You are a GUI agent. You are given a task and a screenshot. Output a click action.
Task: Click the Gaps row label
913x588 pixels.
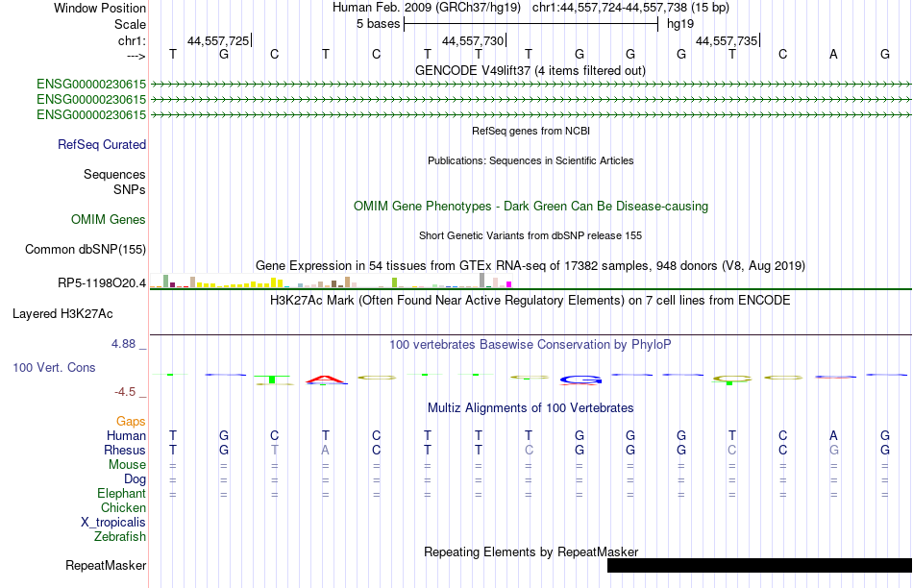pos(131,422)
